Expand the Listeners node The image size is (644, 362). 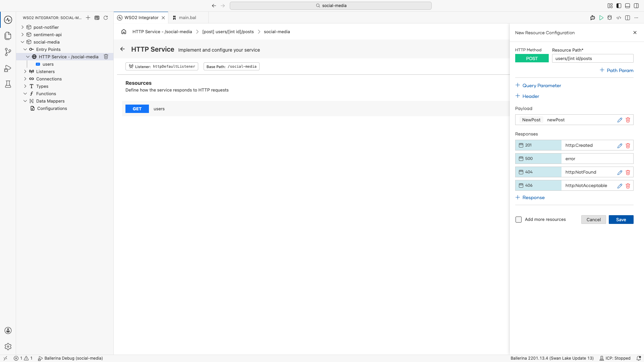(x=25, y=71)
